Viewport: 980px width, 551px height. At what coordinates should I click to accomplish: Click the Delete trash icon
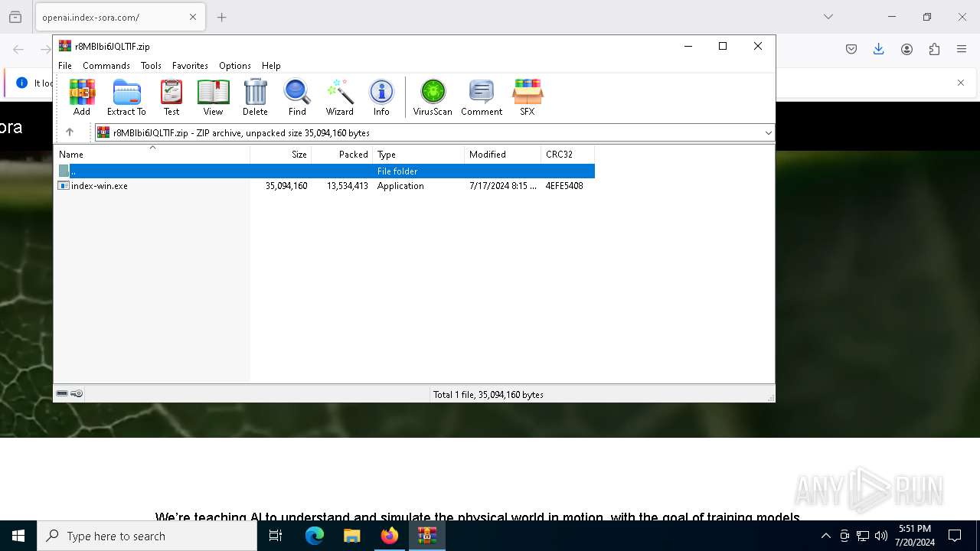pyautogui.click(x=255, y=97)
